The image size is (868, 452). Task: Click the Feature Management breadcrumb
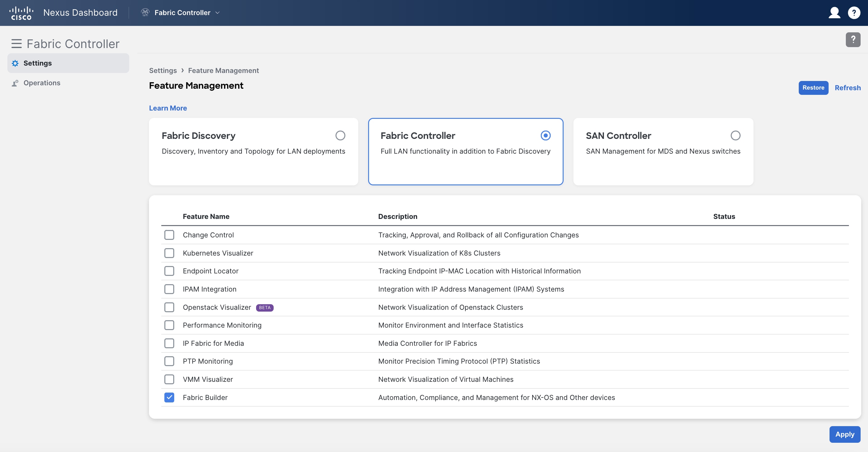click(x=223, y=71)
